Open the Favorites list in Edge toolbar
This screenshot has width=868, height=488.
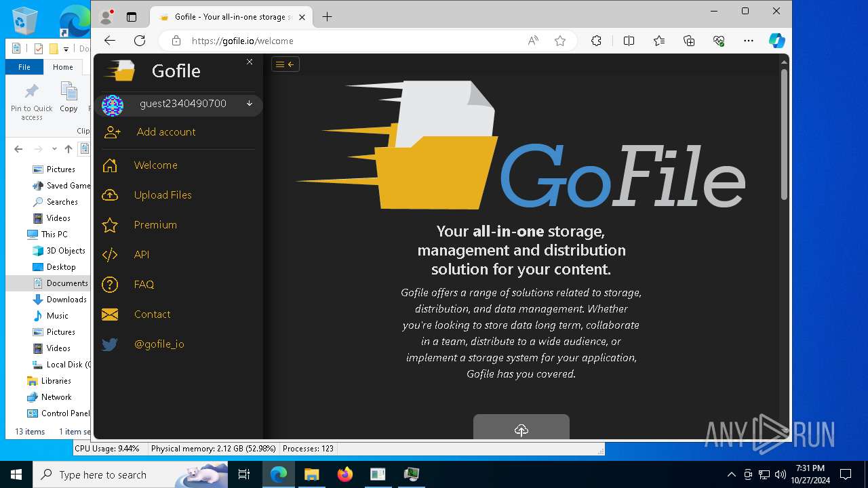(659, 41)
